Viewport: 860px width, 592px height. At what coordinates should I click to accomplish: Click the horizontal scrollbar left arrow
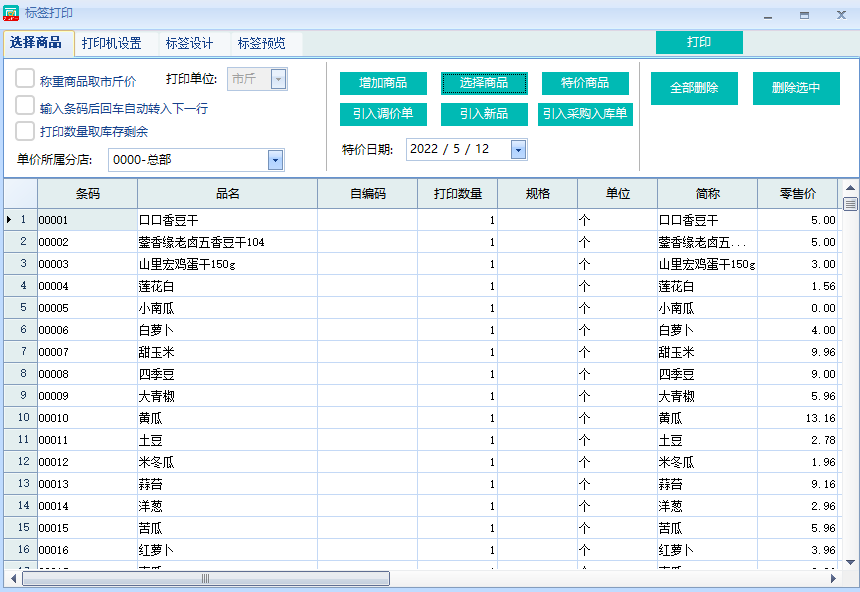point(12,578)
